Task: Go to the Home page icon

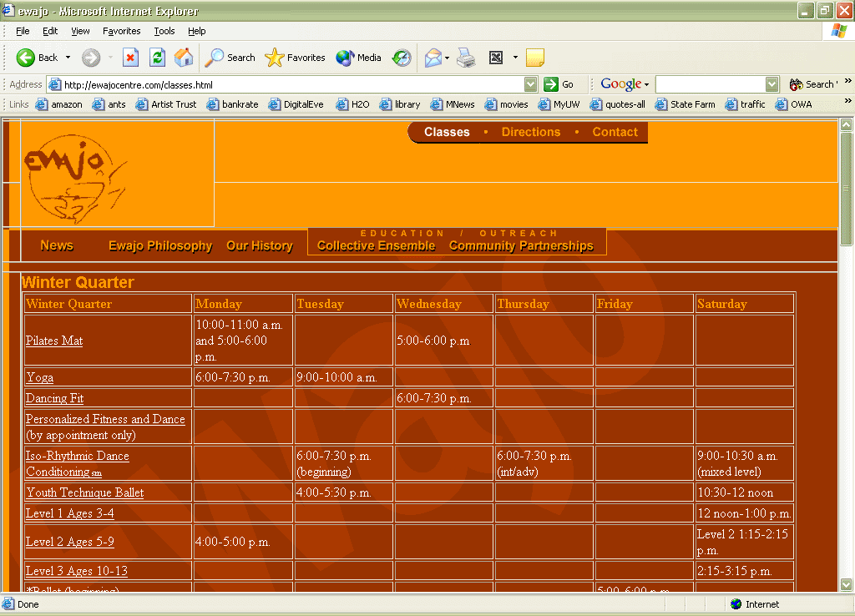Action: 184,58
